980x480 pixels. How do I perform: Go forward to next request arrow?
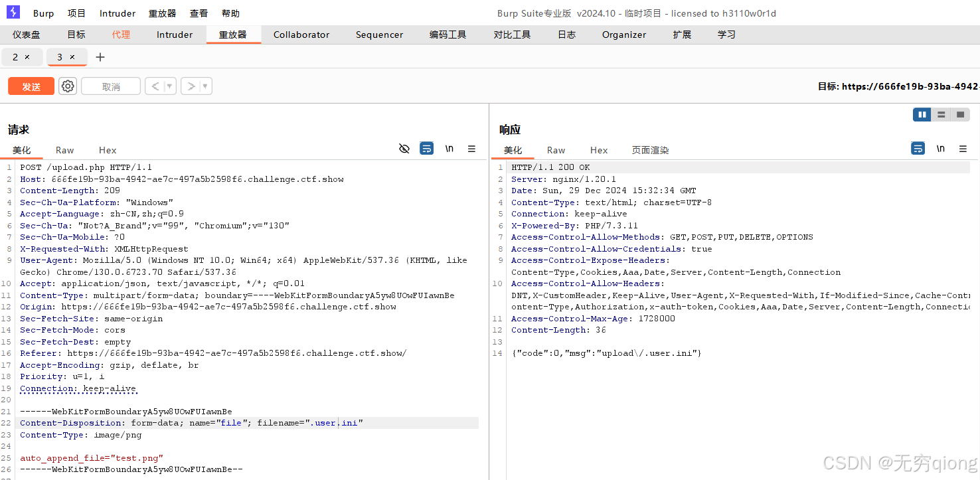pos(191,86)
